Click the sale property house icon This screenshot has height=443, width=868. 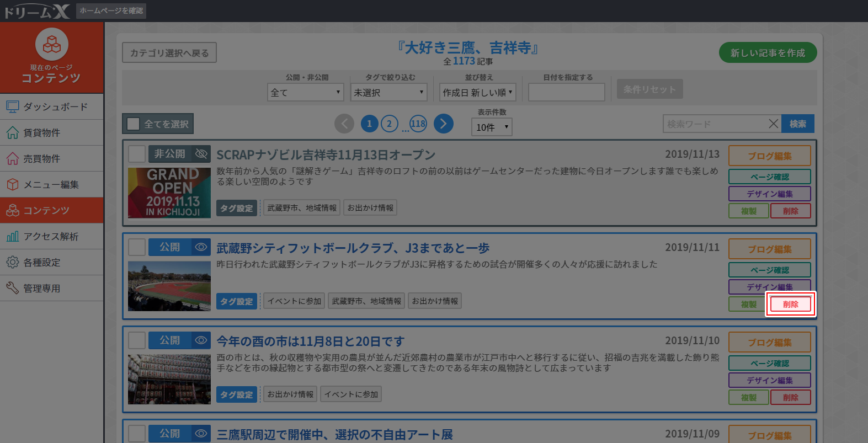coord(13,158)
